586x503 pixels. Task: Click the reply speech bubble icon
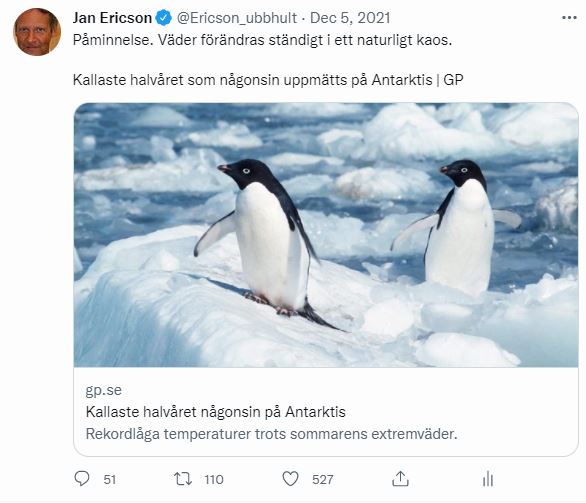pos(82,478)
